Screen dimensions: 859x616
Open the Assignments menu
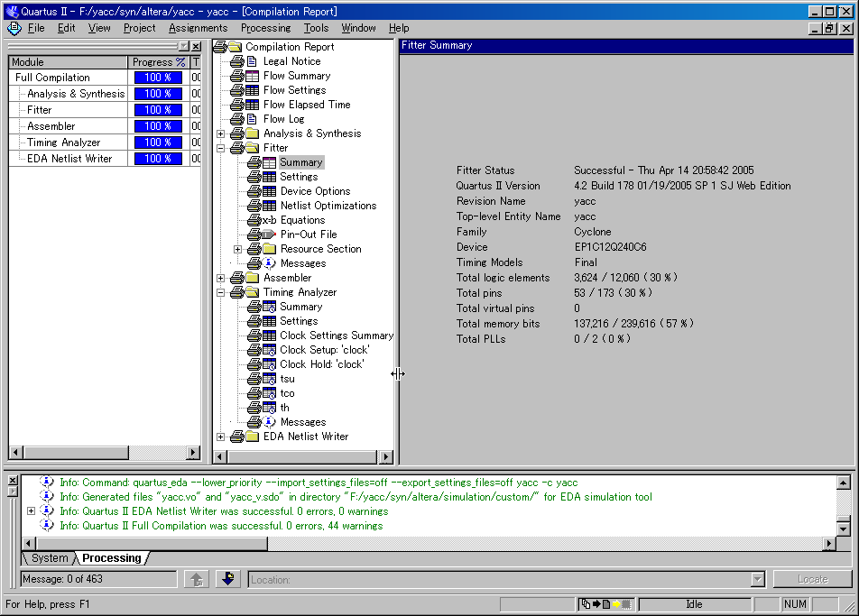[198, 28]
